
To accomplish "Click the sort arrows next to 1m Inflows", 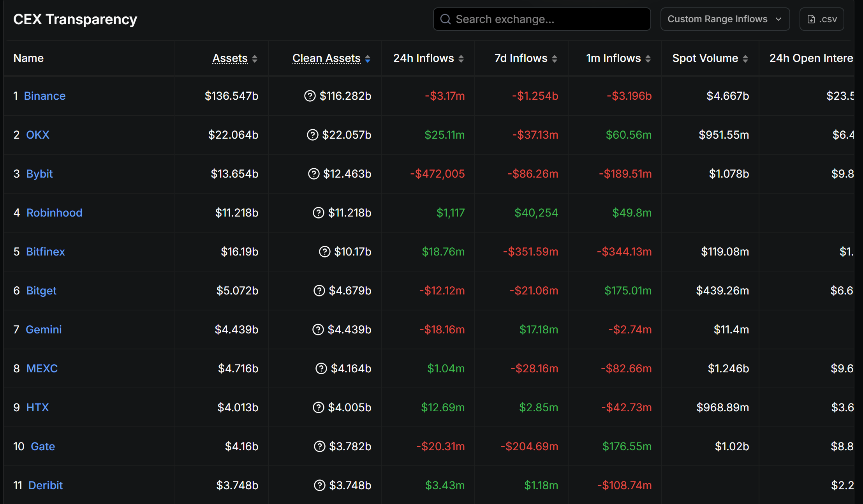I will tap(648, 59).
